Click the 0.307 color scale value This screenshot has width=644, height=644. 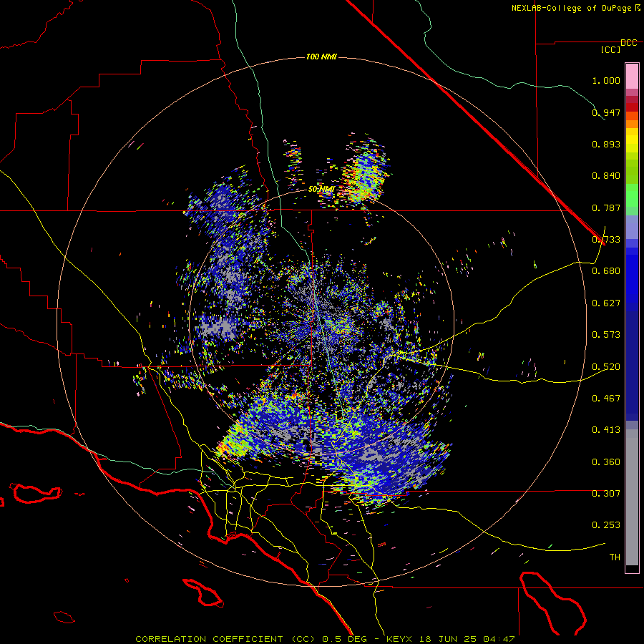(606, 494)
